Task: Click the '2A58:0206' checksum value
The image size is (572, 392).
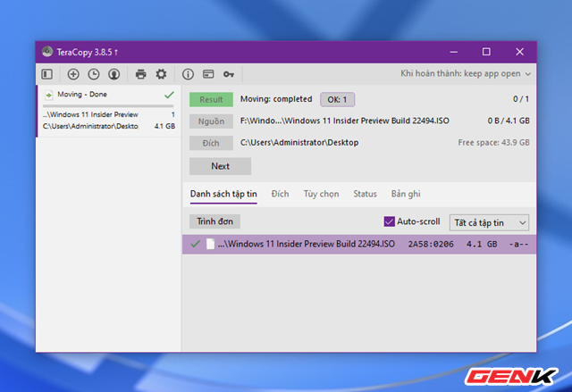Action: [x=431, y=244]
